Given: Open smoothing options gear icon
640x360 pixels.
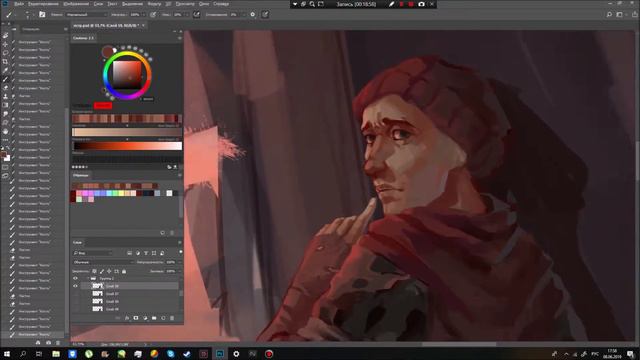Looking at the screenshot, I should (x=253, y=14).
